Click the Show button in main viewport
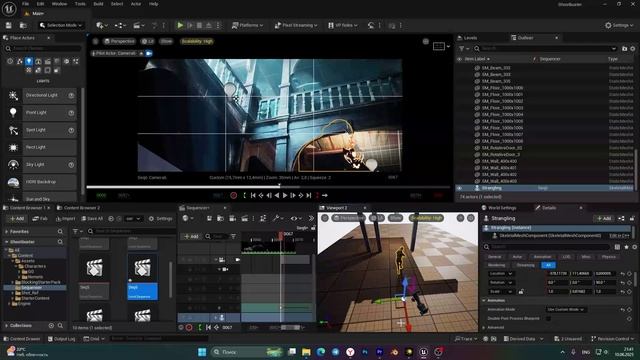The width and height of the screenshot is (640, 360). (x=166, y=41)
